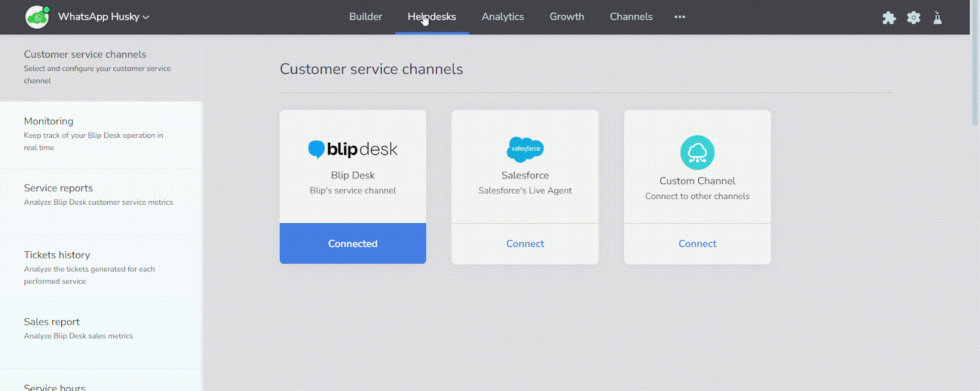Expand the three-dots more menu

[680, 17]
